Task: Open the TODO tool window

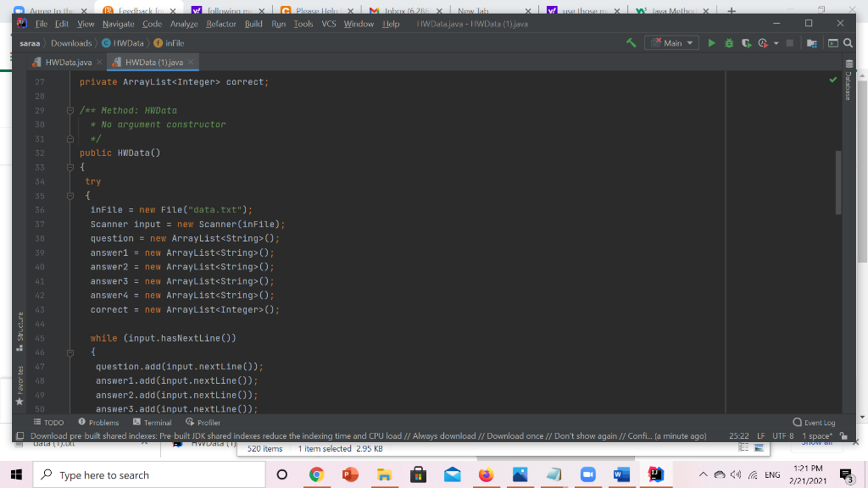Action: 48,422
